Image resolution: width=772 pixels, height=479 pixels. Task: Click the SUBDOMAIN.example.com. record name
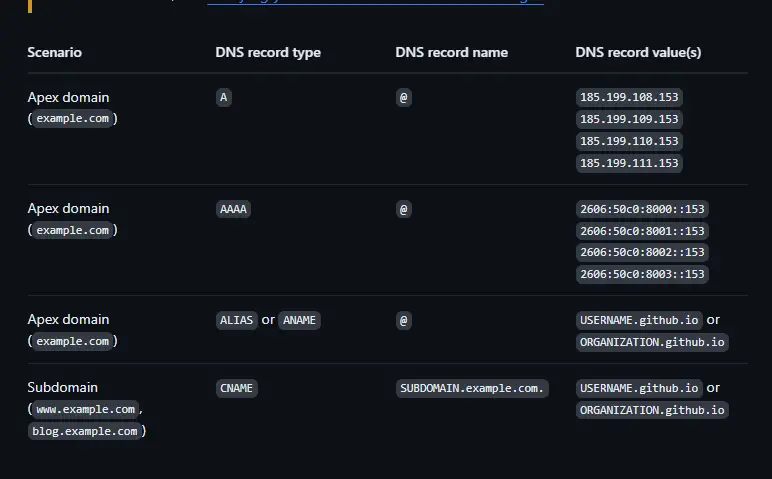[473, 388]
